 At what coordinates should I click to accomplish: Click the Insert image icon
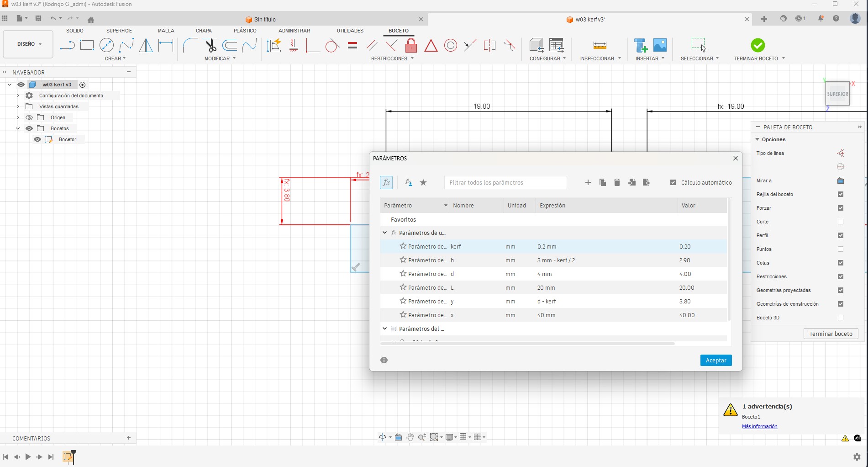(660, 45)
